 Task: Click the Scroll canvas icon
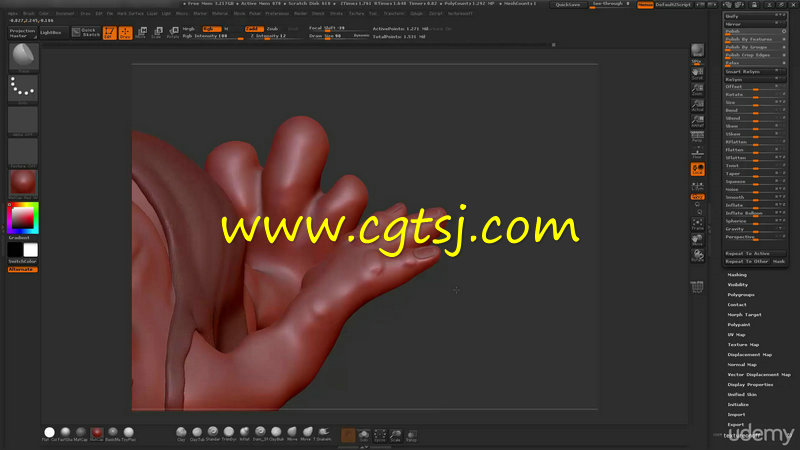(697, 74)
